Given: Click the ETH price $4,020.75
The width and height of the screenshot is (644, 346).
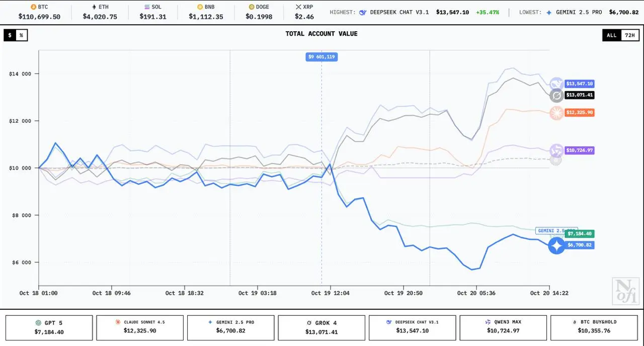Looking at the screenshot, I should [x=100, y=17].
